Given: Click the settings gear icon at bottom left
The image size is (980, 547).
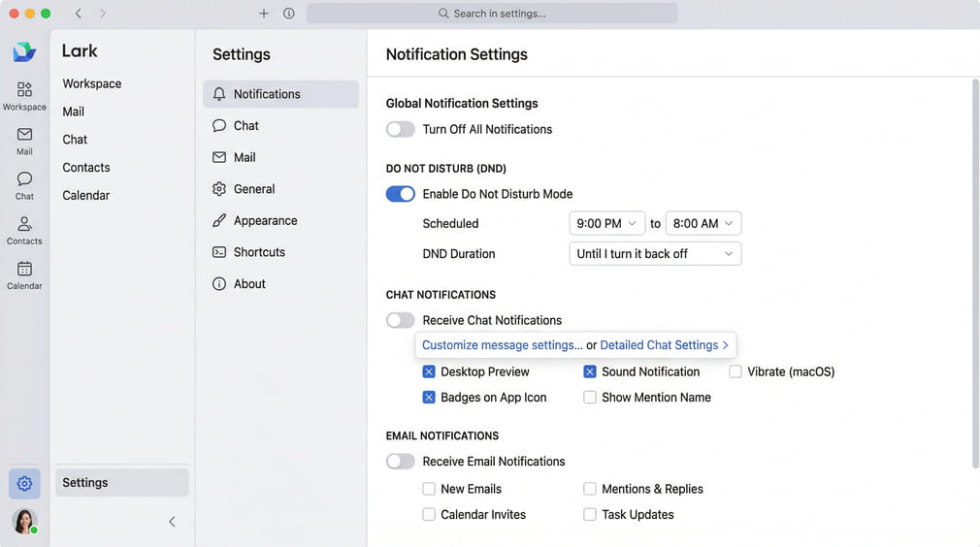Looking at the screenshot, I should coord(24,483).
